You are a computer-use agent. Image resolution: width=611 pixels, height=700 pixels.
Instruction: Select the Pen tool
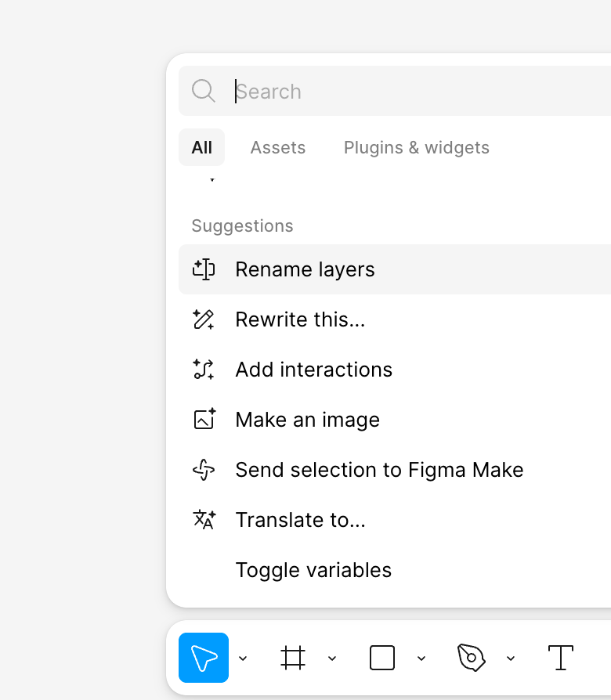pyautogui.click(x=472, y=658)
